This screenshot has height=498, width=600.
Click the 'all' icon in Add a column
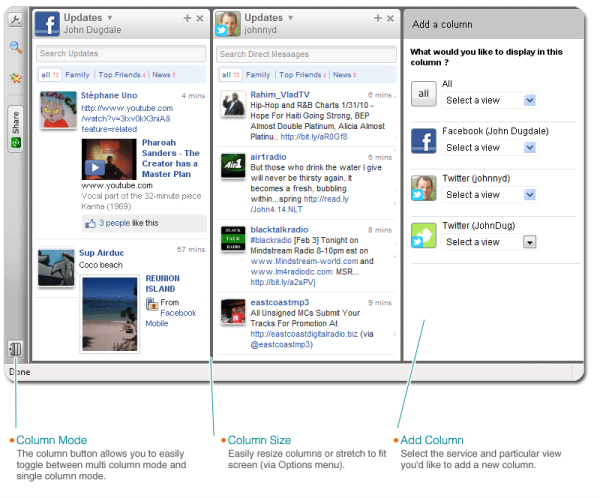pos(424,94)
